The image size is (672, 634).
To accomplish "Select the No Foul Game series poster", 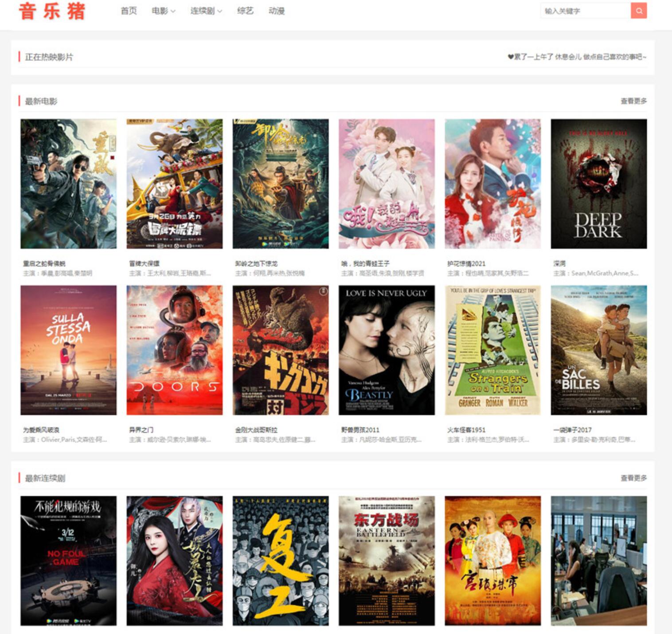I will pyautogui.click(x=68, y=560).
